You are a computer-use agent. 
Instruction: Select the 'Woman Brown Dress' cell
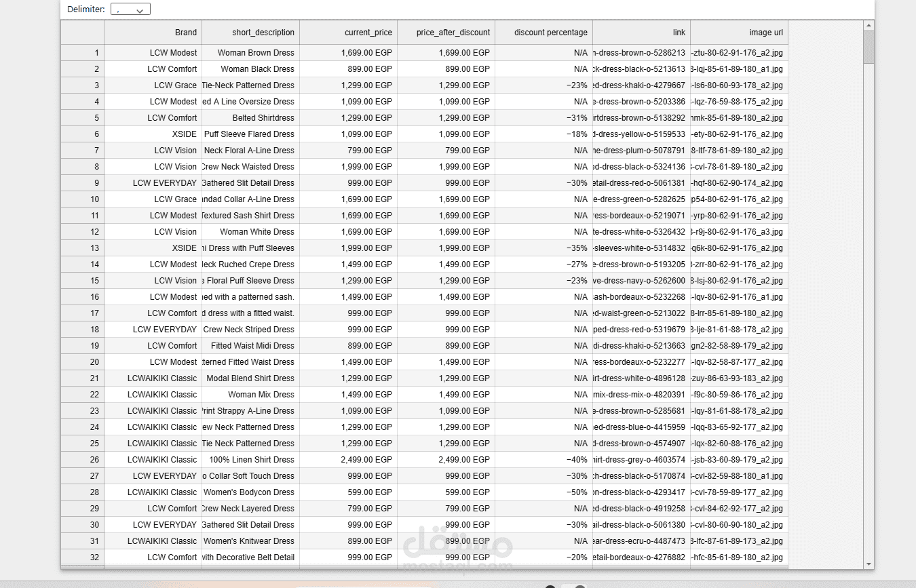(x=250, y=53)
